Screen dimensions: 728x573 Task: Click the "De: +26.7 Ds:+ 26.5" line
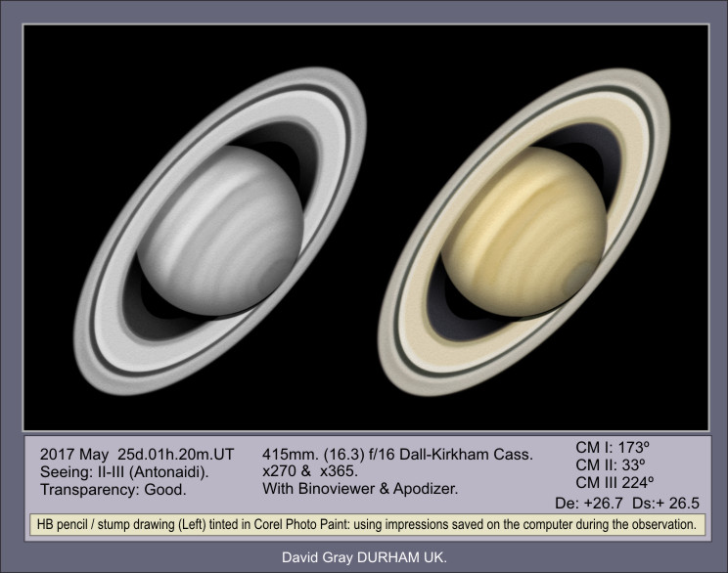click(627, 503)
